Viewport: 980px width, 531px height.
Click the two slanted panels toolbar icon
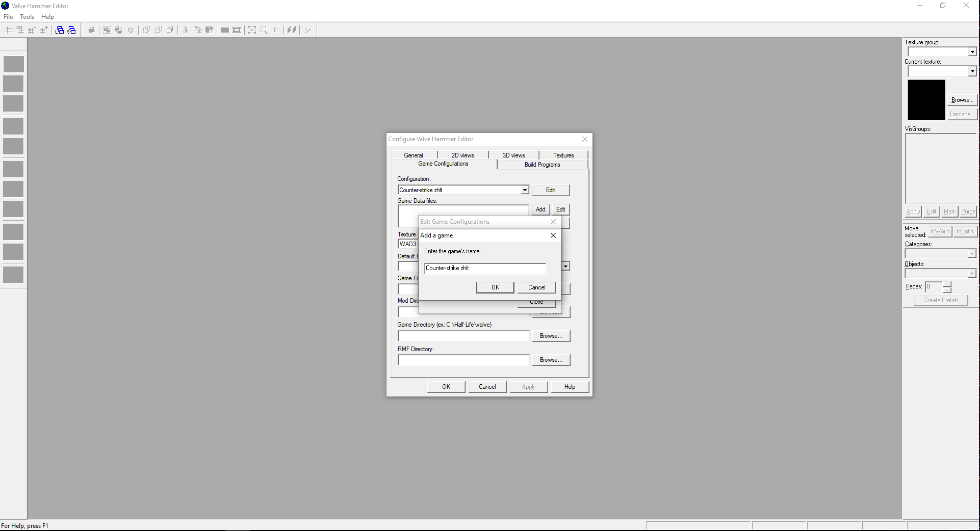pos(292,30)
